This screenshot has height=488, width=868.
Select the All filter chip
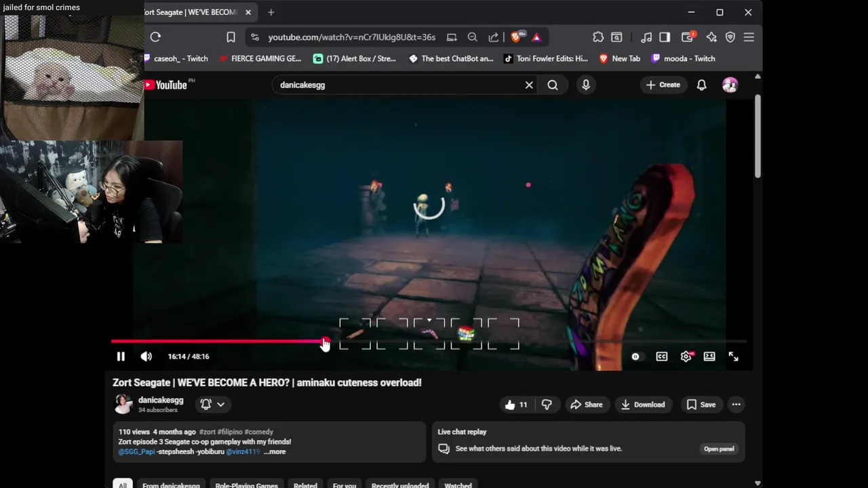(122, 485)
